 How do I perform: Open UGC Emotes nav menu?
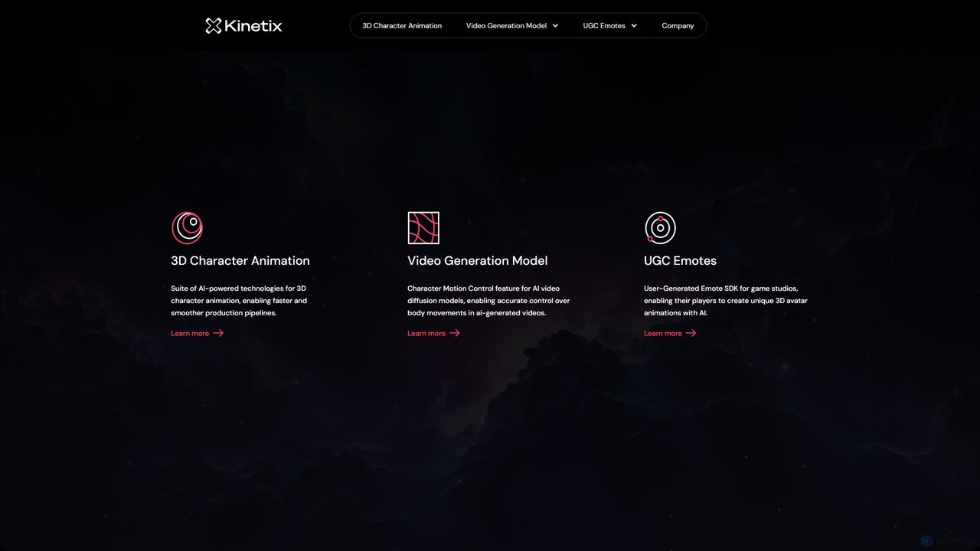tap(610, 26)
